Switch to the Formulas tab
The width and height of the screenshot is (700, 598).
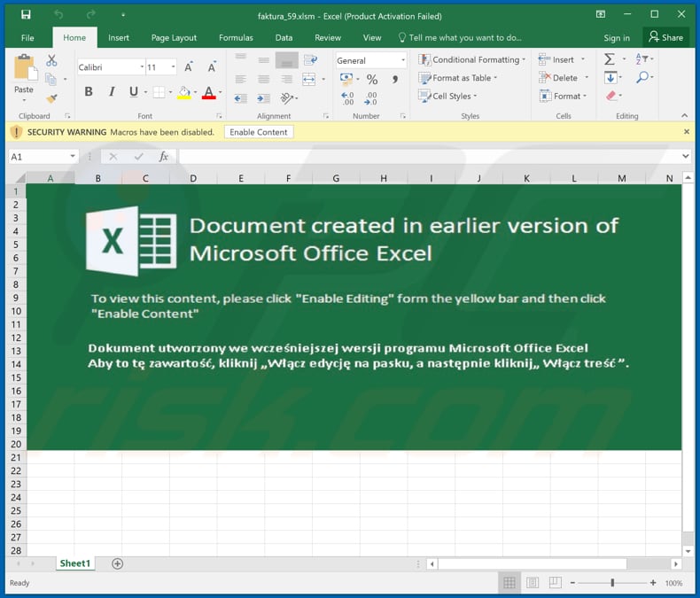[x=236, y=38]
